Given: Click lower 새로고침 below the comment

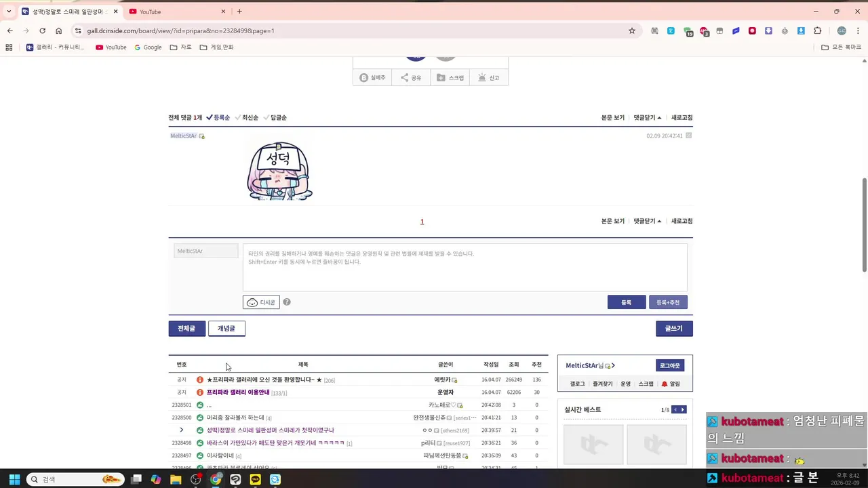Looking at the screenshot, I should tap(682, 221).
